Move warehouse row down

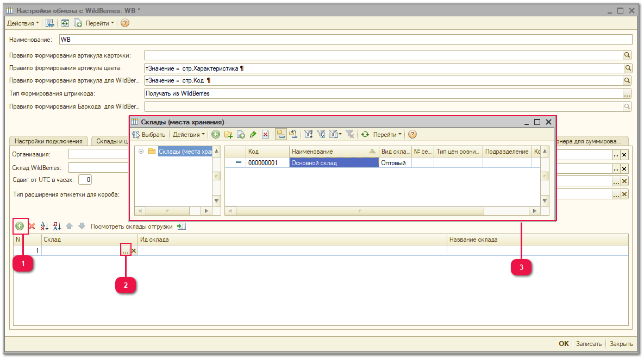(x=82, y=226)
